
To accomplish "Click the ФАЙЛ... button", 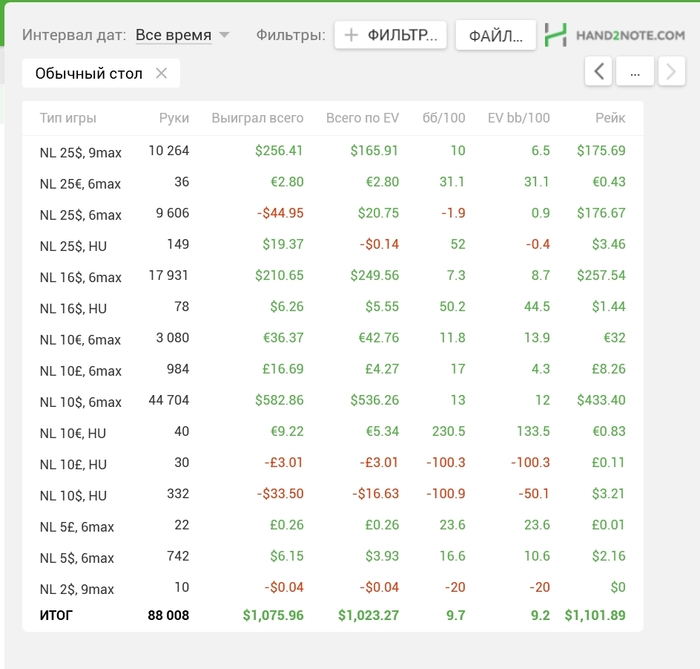I will coord(496,35).
